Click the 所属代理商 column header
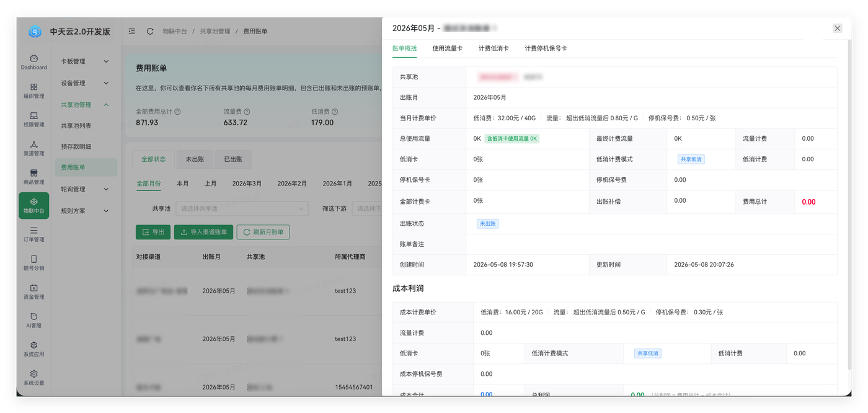Image resolution: width=868 pixels, height=413 pixels. [350, 256]
